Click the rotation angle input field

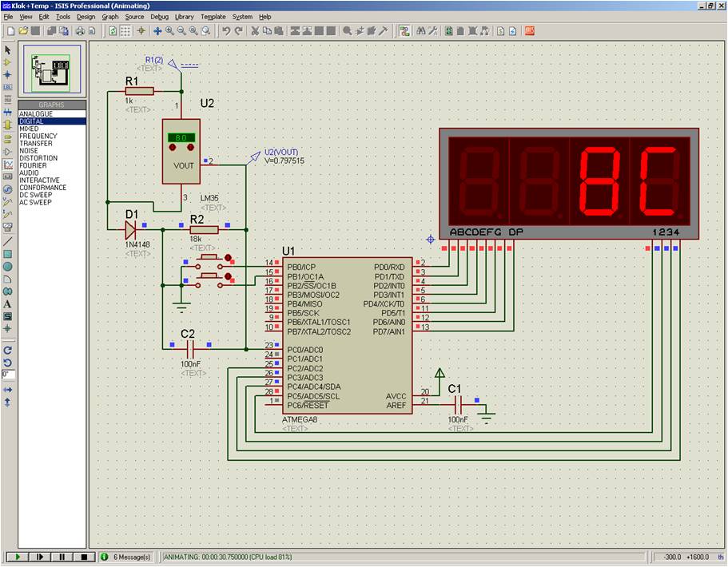click(x=8, y=374)
